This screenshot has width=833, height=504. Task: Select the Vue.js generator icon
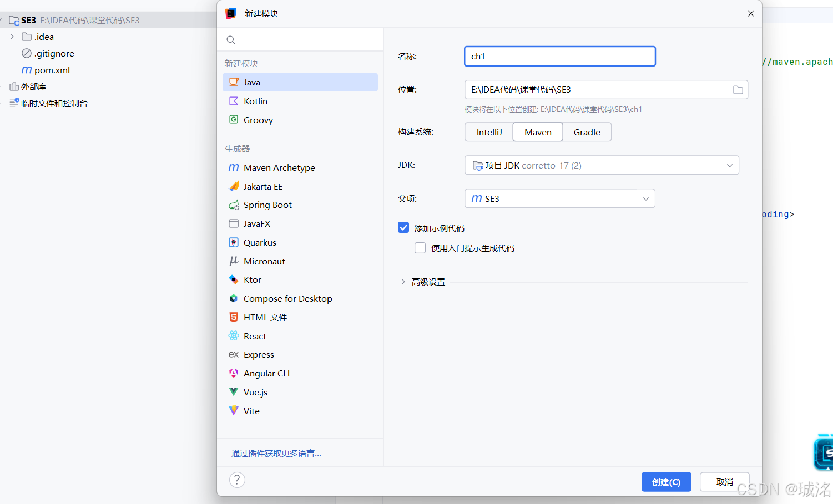234,392
